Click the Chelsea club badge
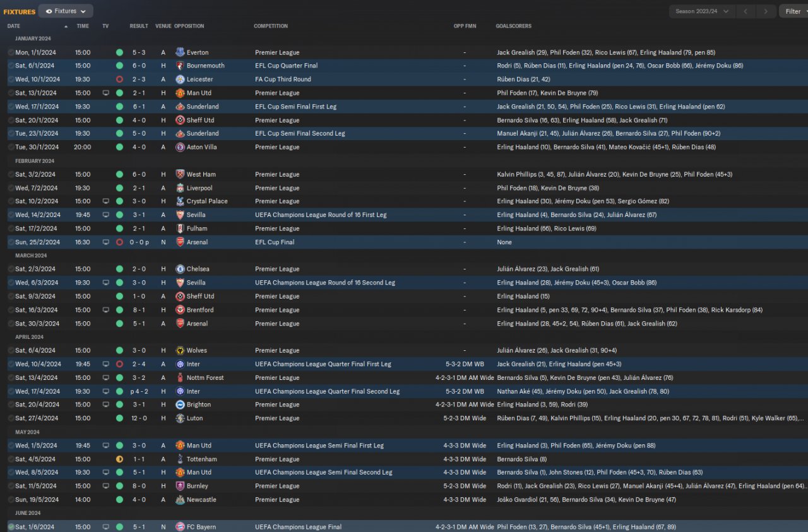Screen dimensions: 808x532 pyautogui.click(x=180, y=269)
